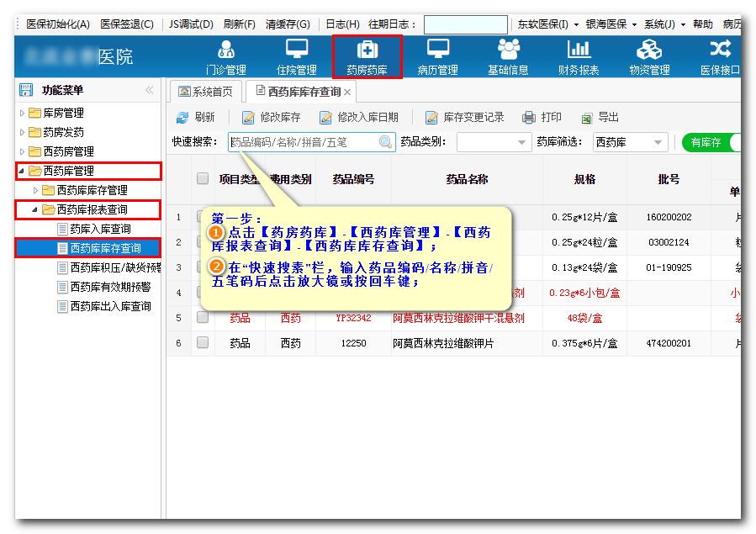Click the 导出 export button
The width and height of the screenshot is (756, 534).
(600, 117)
